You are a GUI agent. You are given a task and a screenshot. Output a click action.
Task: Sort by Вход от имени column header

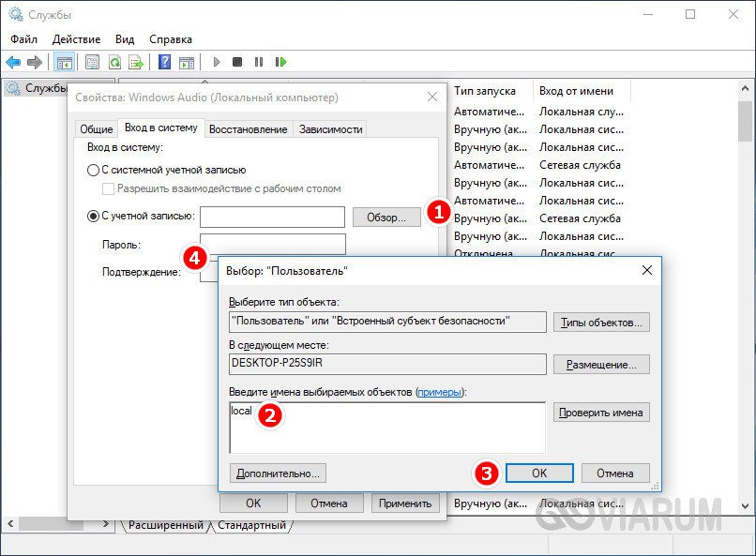click(581, 91)
